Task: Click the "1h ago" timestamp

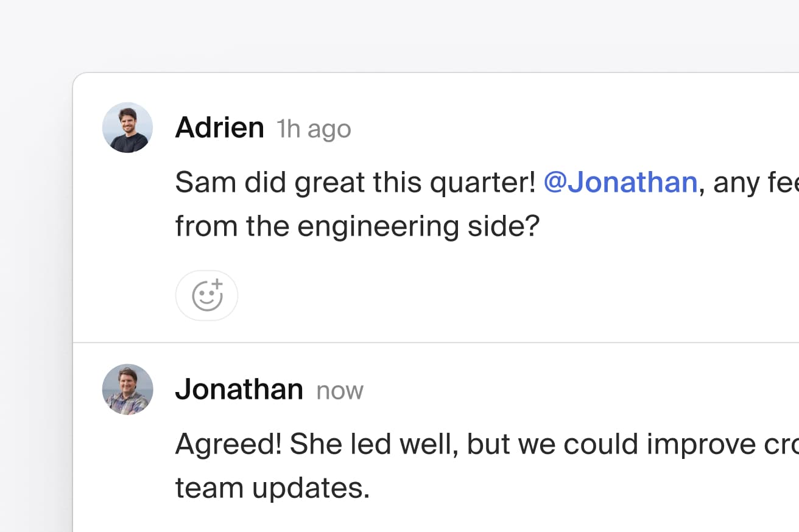Action: click(x=314, y=129)
